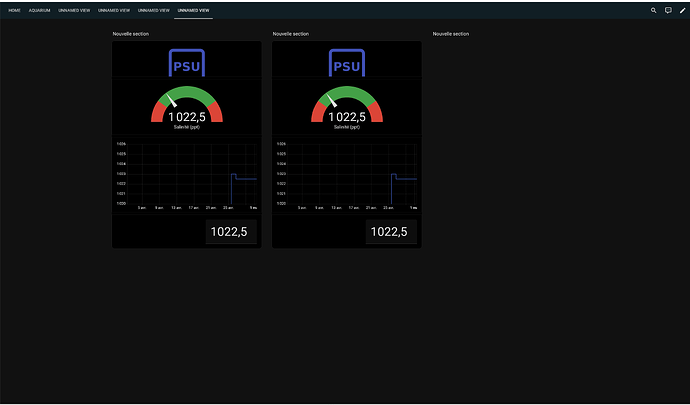Select the underlined active UNNAMED VIEW tab
This screenshot has width=690, height=405.
[193, 10]
